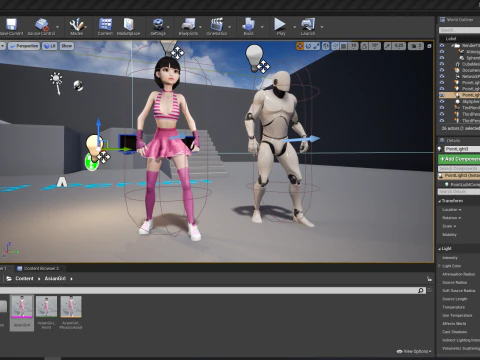The height and width of the screenshot is (360, 480).
Task: Click the Content breadcrumb in content browser
Action: (x=24, y=279)
